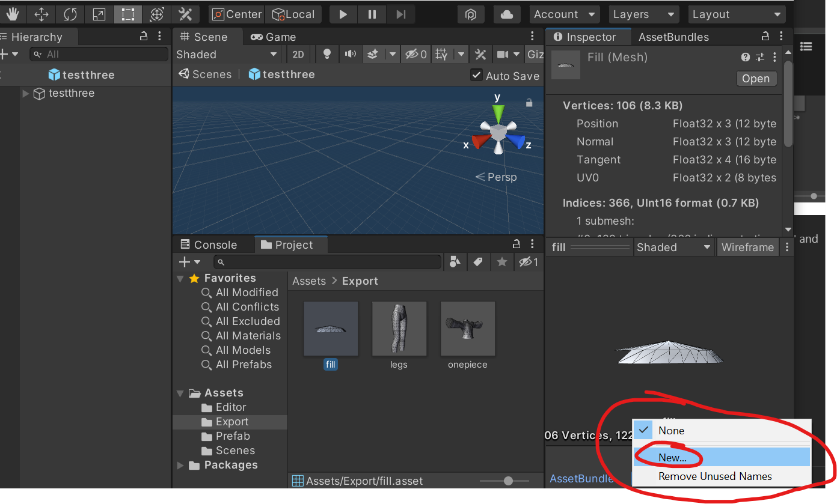837x504 pixels.
Task: Select All Prefabs favorite
Action: 244,365
